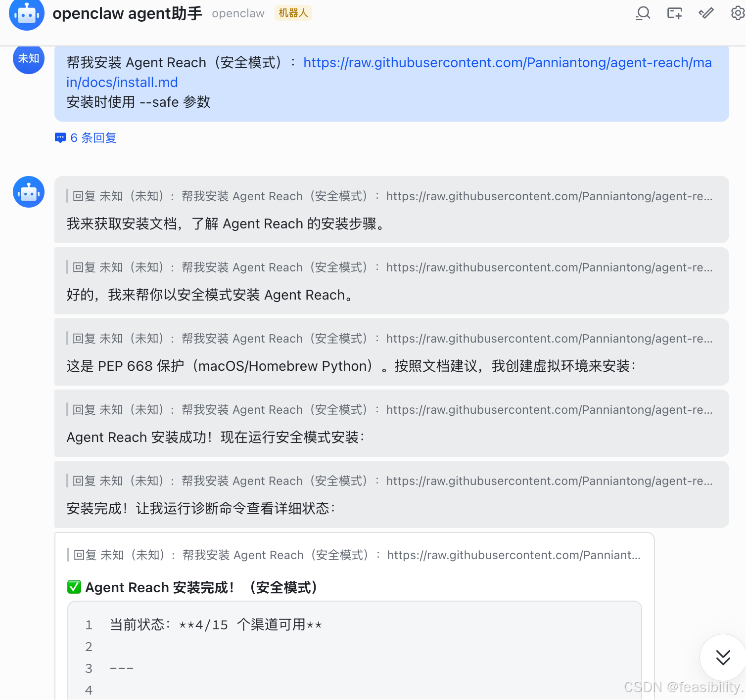The height and width of the screenshot is (700, 746).
Task: Click the quoted reply header above 我来获取安装文档
Action: [x=390, y=196]
